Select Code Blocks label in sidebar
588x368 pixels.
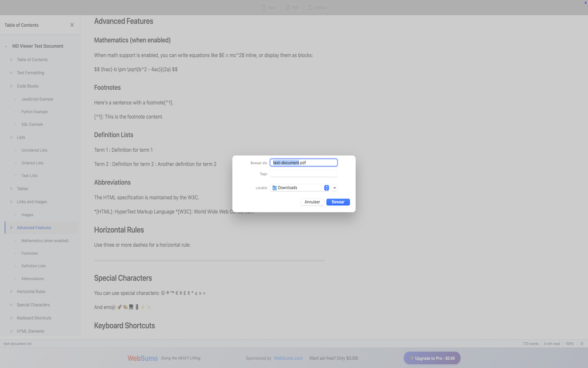[28, 86]
